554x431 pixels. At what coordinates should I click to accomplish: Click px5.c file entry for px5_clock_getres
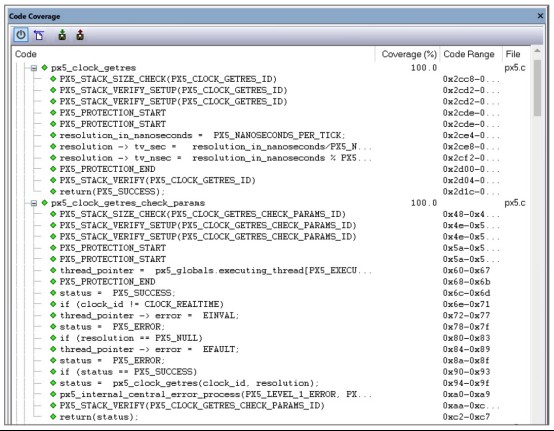[x=515, y=68]
